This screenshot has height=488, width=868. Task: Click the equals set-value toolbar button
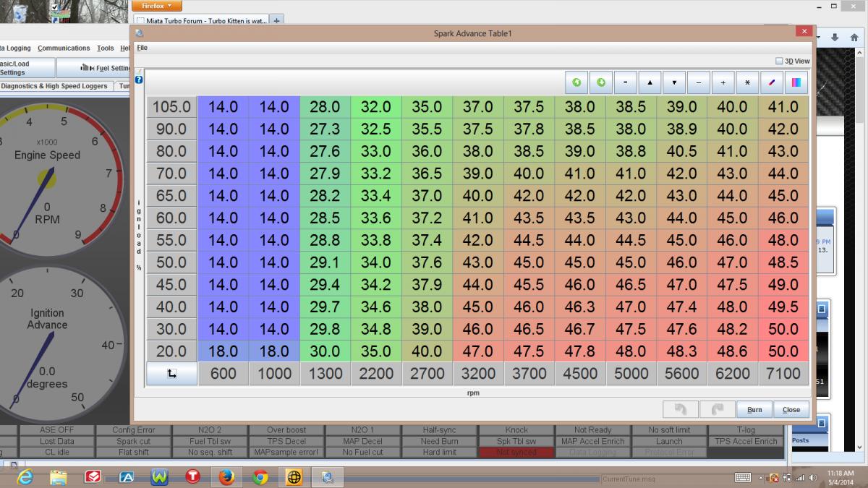(625, 82)
